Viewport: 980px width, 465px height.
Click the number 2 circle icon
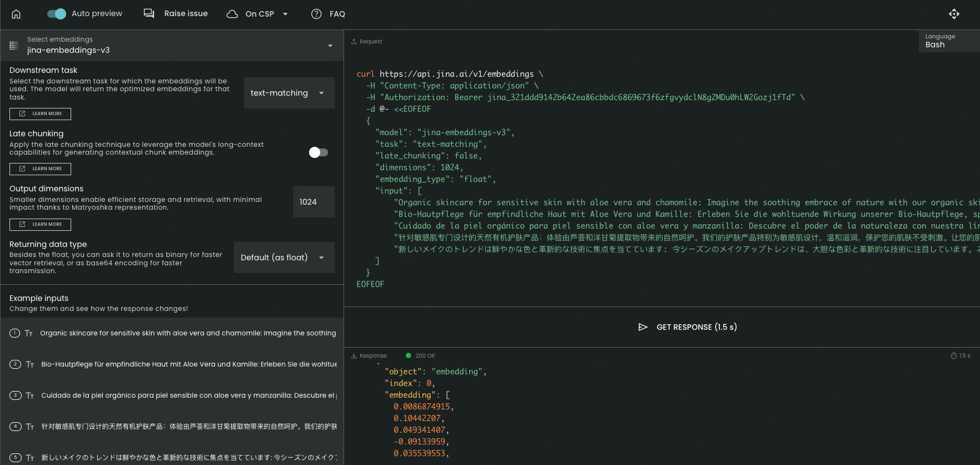coord(16,364)
